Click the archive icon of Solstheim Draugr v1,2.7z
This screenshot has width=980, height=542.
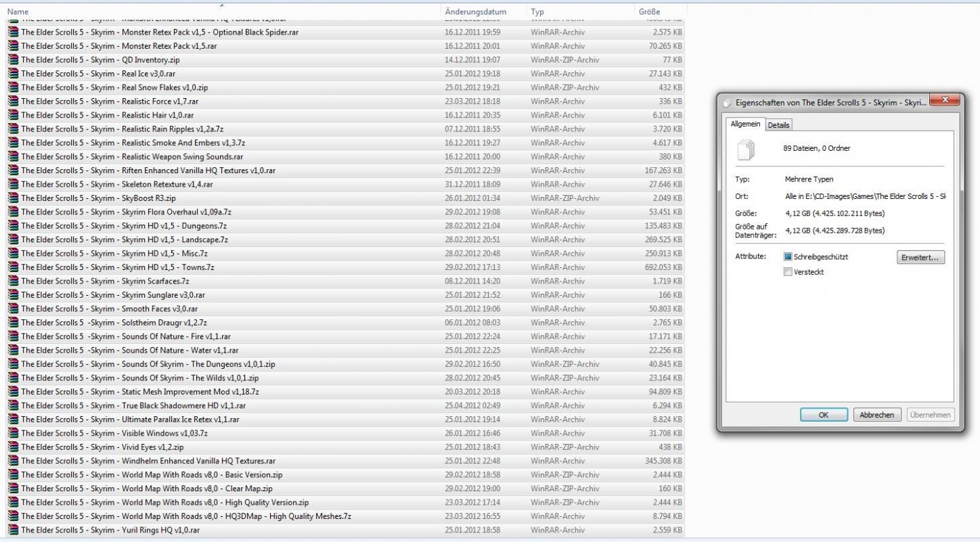13,323
